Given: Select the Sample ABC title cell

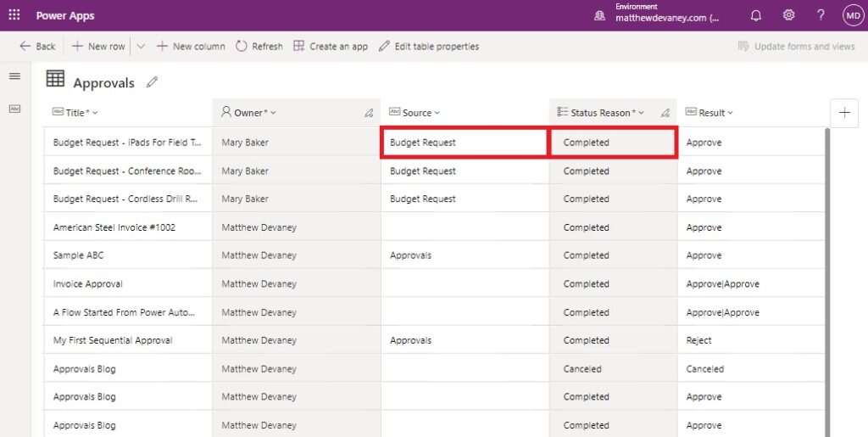Looking at the screenshot, I should [128, 255].
